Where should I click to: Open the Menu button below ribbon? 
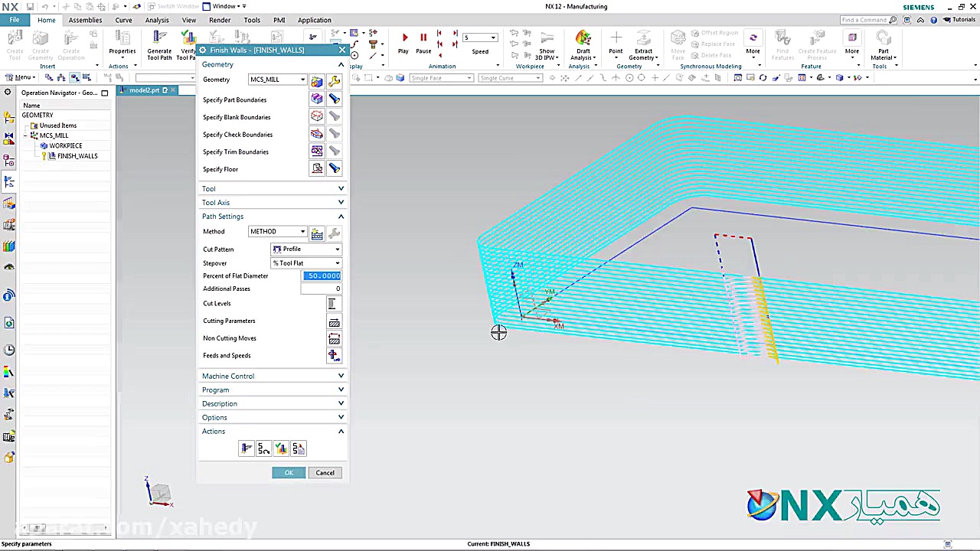click(x=20, y=77)
